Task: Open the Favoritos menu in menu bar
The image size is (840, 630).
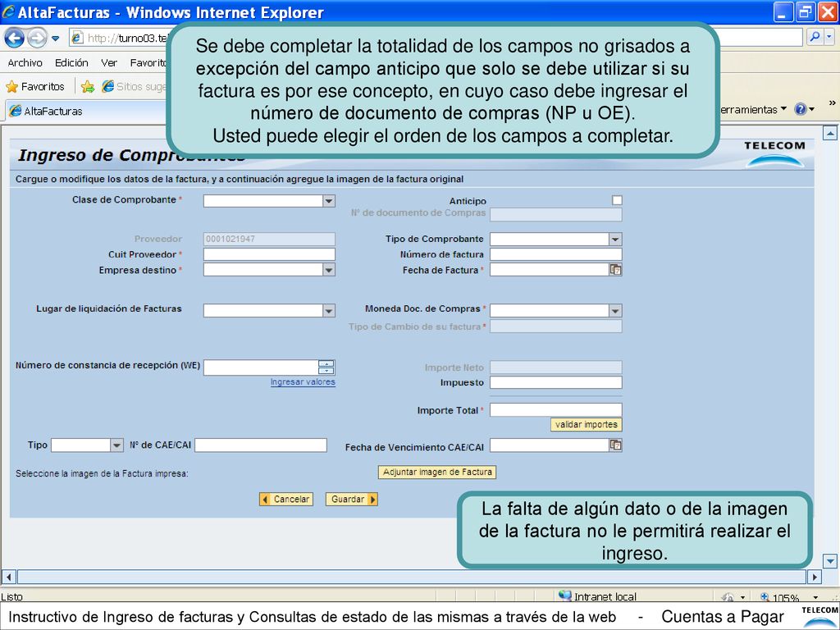Action: tap(148, 62)
